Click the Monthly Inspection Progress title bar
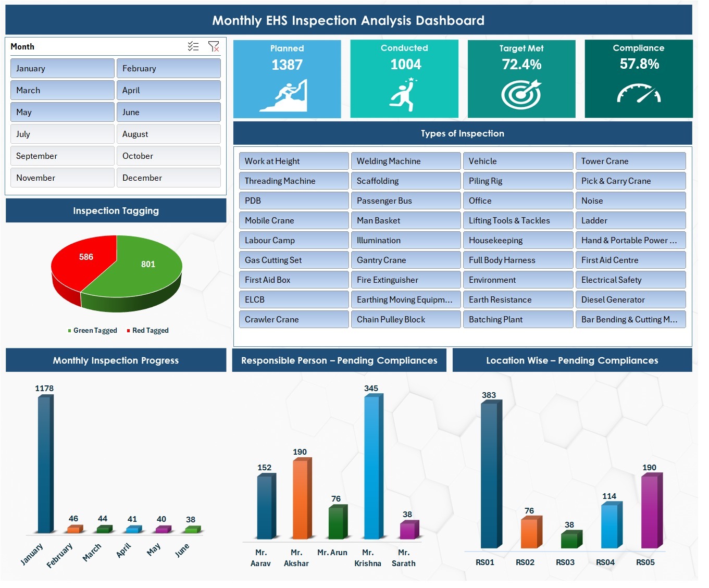The height and width of the screenshot is (588, 709). 116,360
